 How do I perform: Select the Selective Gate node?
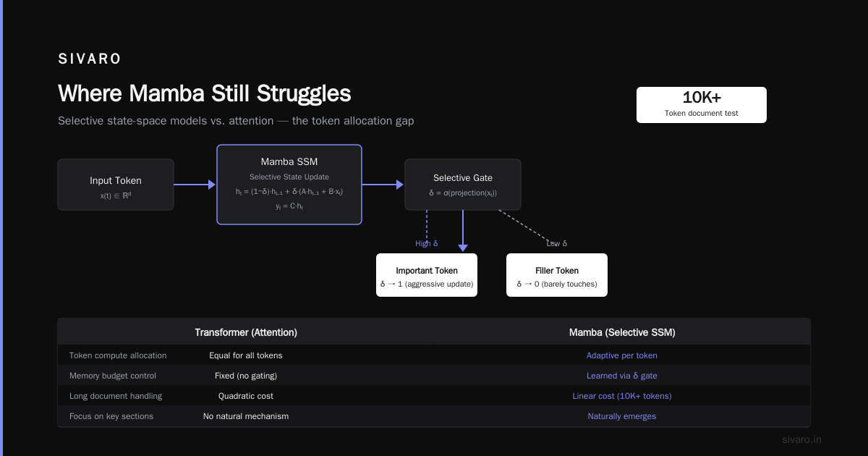pos(463,185)
